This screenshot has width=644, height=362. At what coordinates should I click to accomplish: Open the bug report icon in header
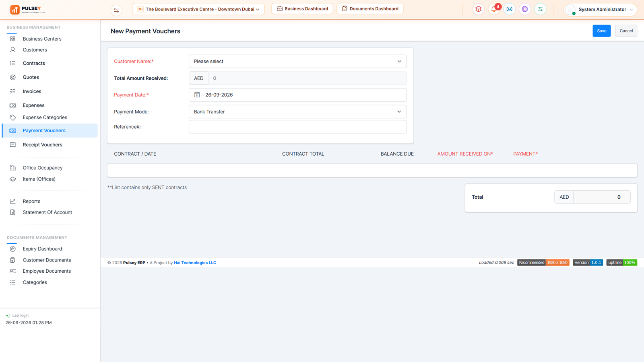(479, 9)
